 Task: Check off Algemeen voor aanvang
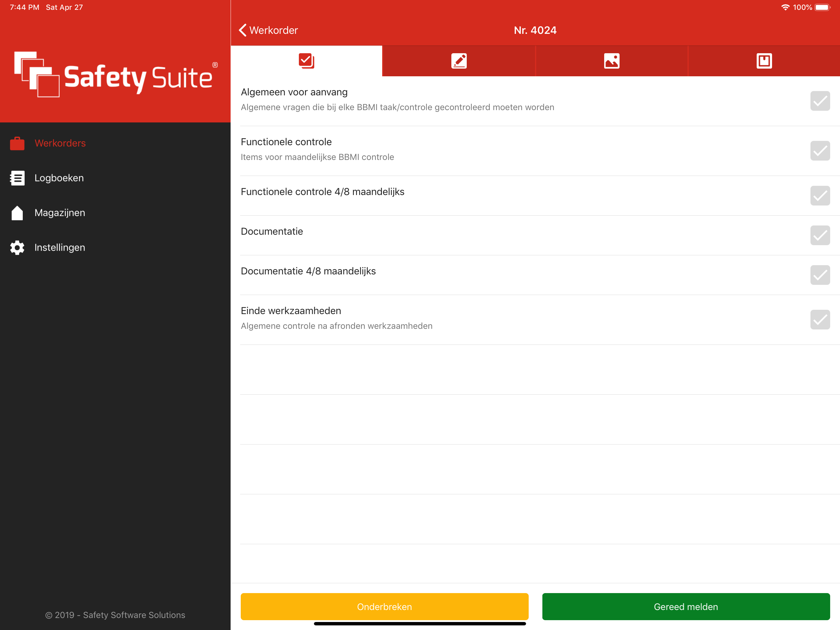[820, 101]
